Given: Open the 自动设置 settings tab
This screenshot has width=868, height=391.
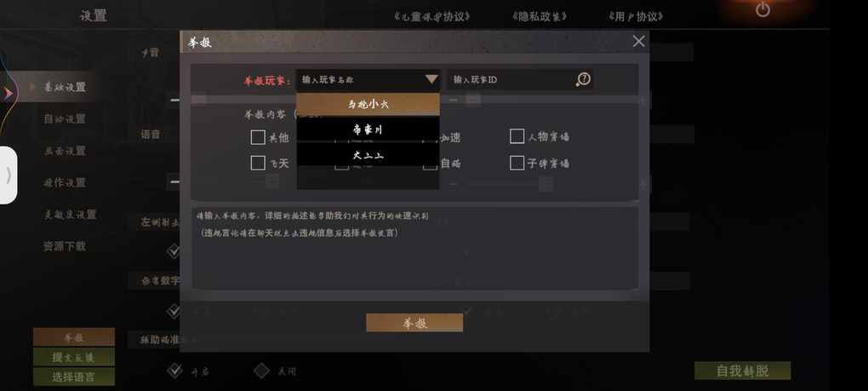Looking at the screenshot, I should pos(65,118).
